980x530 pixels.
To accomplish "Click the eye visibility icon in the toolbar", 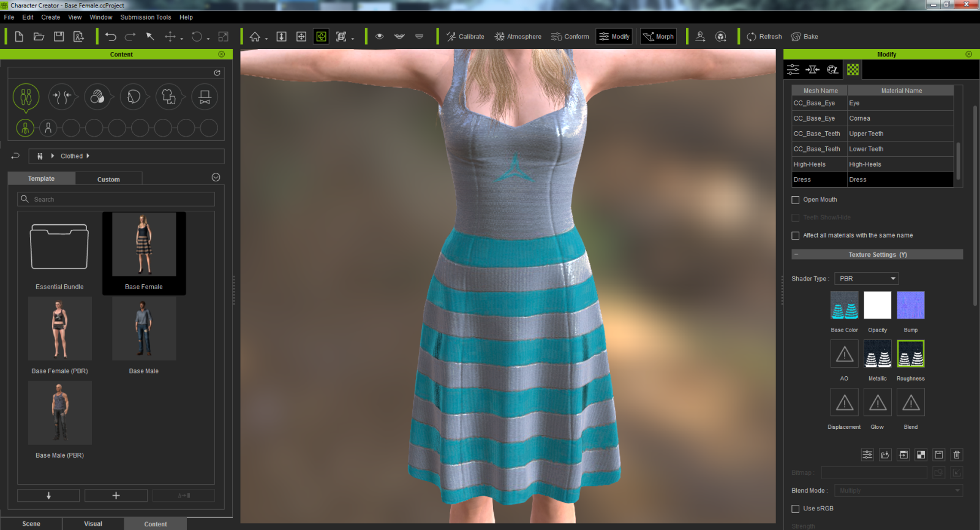I will tap(380, 37).
